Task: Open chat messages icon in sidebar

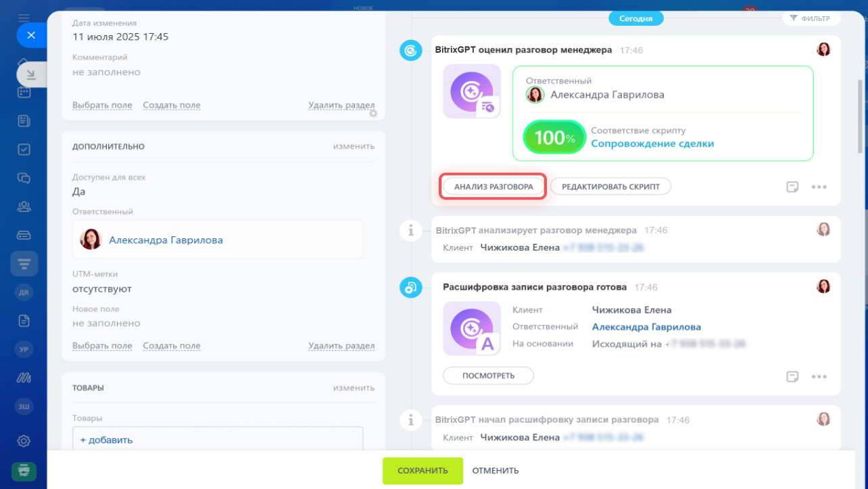Action: (24, 178)
